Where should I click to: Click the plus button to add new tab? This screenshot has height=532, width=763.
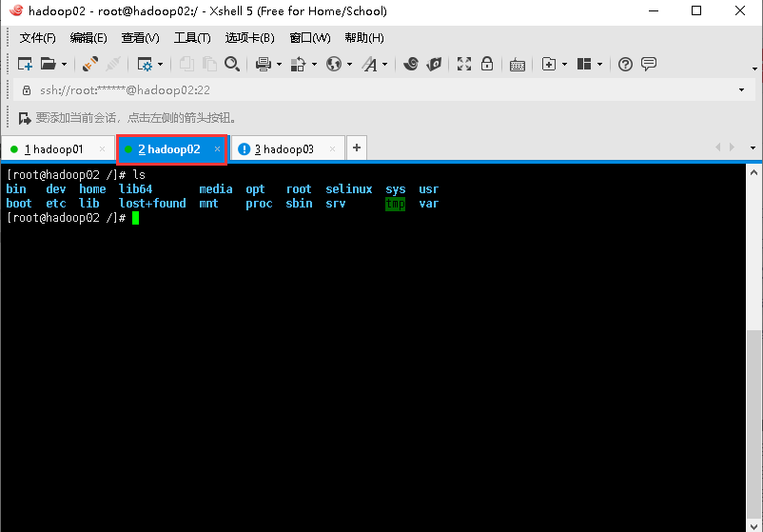click(357, 148)
